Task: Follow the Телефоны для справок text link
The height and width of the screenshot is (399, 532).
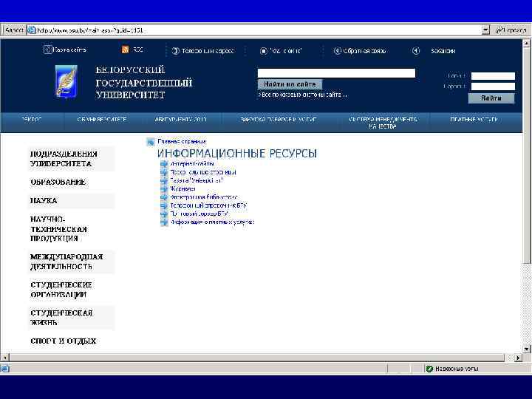Action: (208, 51)
